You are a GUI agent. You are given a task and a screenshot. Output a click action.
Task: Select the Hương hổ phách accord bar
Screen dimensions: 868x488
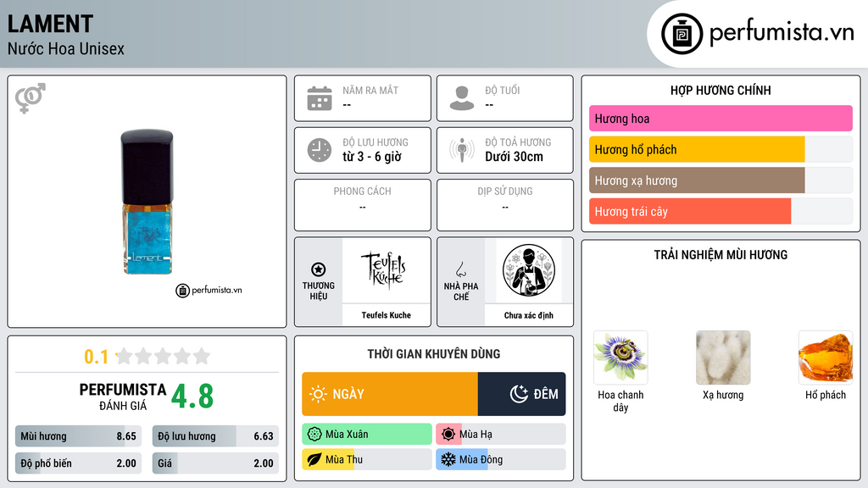pyautogui.click(x=721, y=149)
